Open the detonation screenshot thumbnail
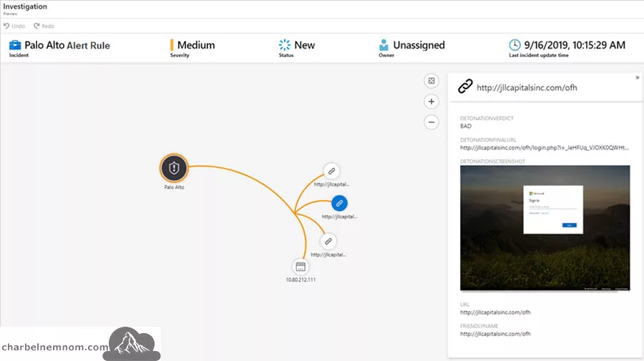The height and width of the screenshot is (361, 644). (x=545, y=228)
